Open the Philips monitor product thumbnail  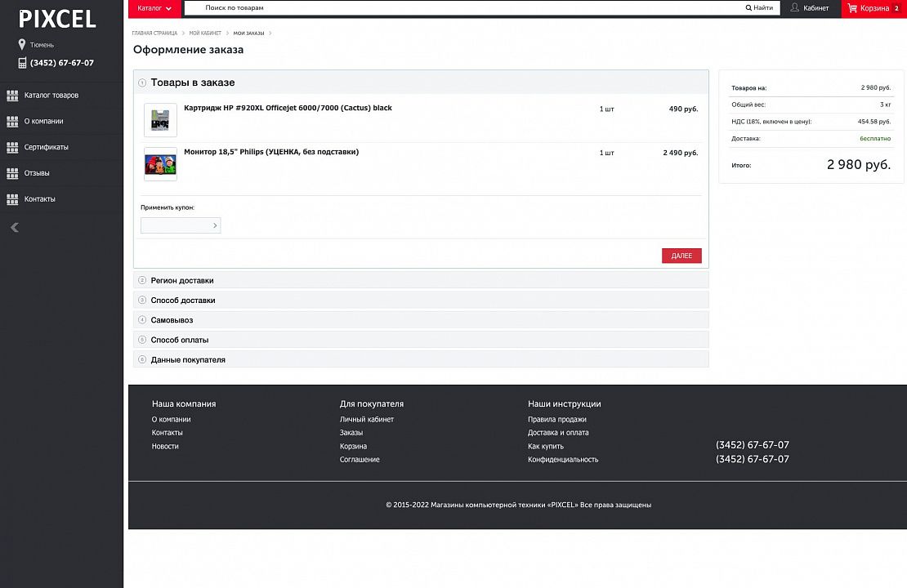click(160, 164)
